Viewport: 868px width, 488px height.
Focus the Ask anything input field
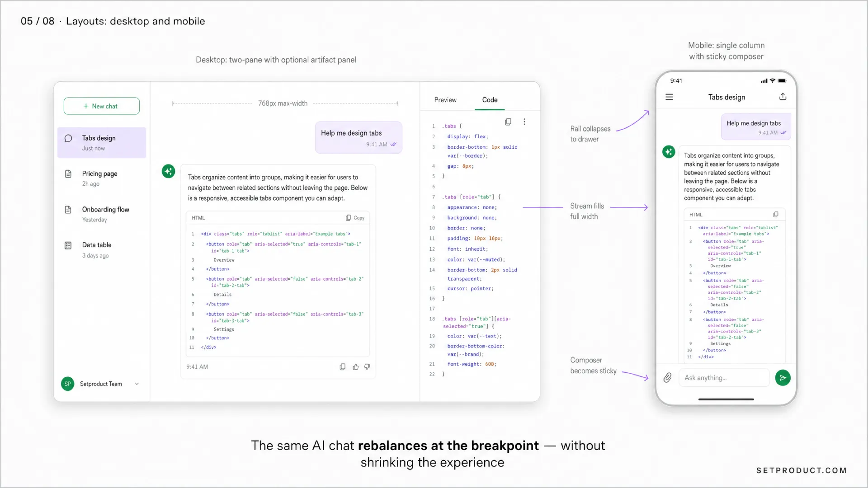[x=724, y=378]
